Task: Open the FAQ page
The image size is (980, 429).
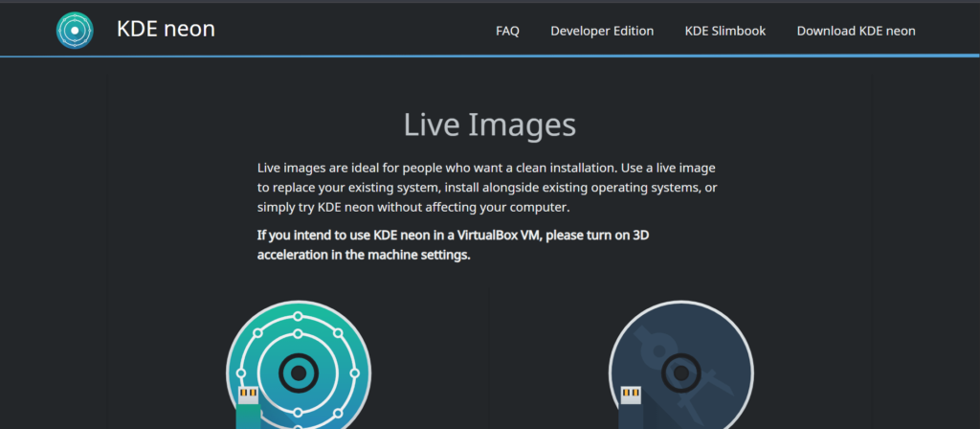Action: point(507,31)
